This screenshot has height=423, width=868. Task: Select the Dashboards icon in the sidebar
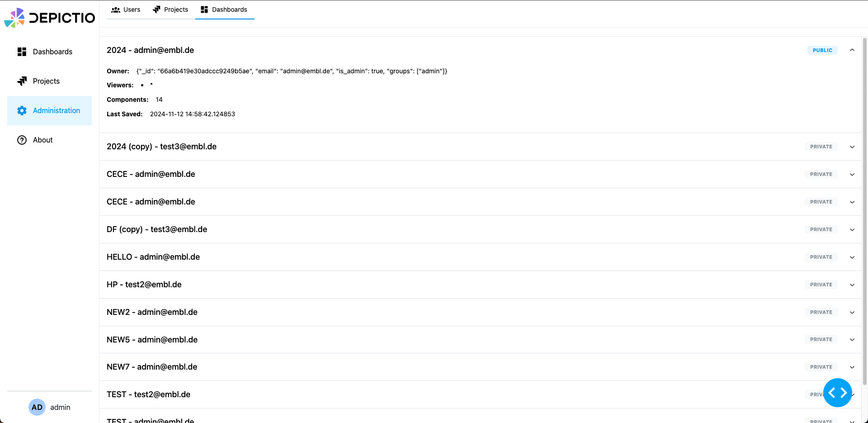pos(22,52)
